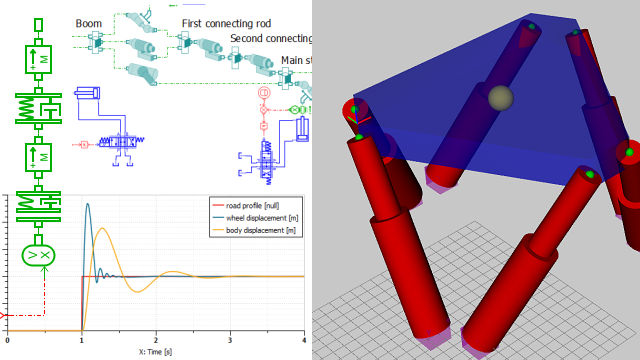
Task: Select the lower green mass component M
Action: tap(38, 157)
